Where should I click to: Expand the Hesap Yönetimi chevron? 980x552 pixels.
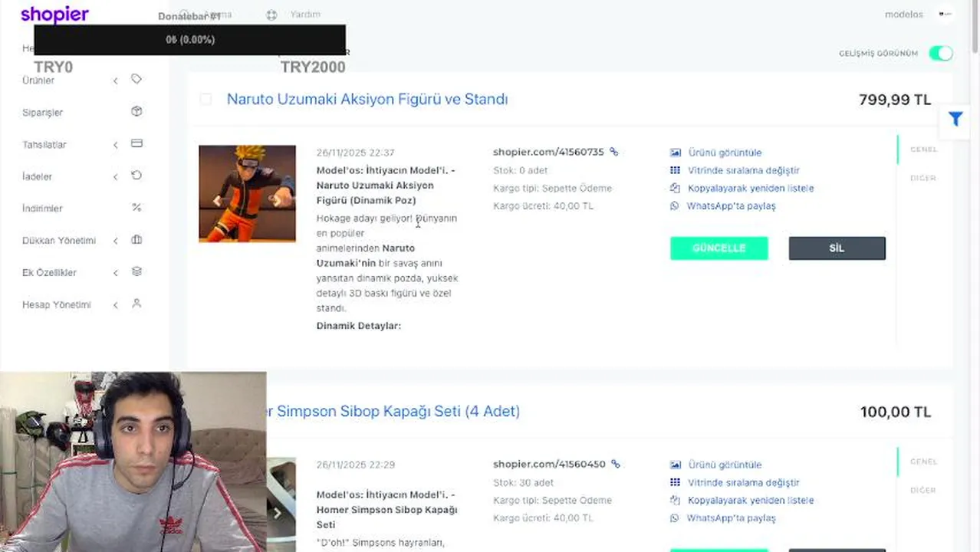tap(115, 305)
